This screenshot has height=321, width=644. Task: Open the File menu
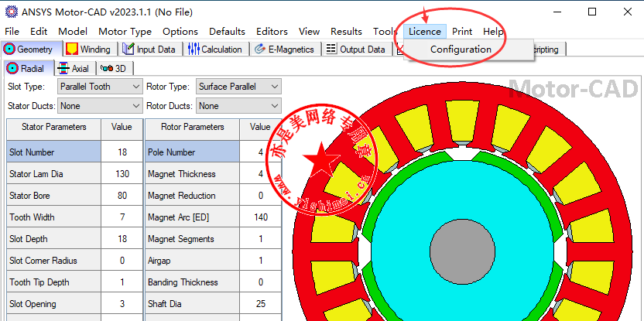point(12,32)
